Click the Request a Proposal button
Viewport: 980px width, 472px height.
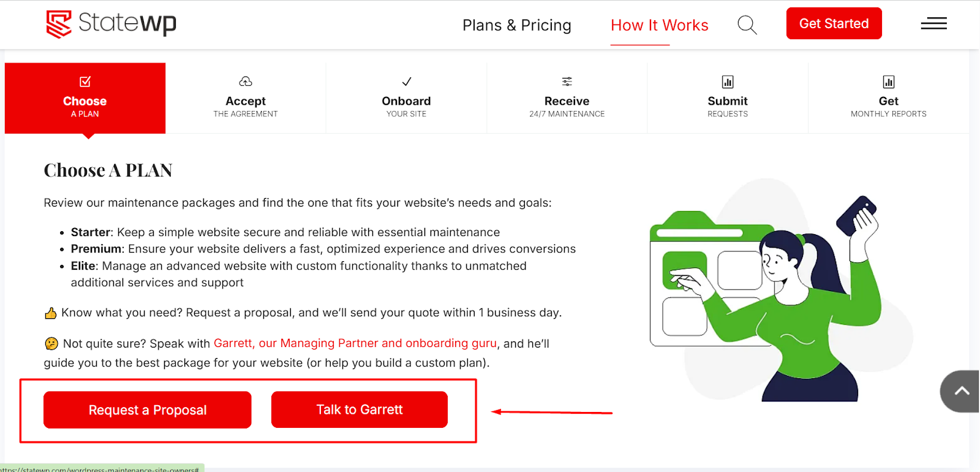[x=148, y=410]
